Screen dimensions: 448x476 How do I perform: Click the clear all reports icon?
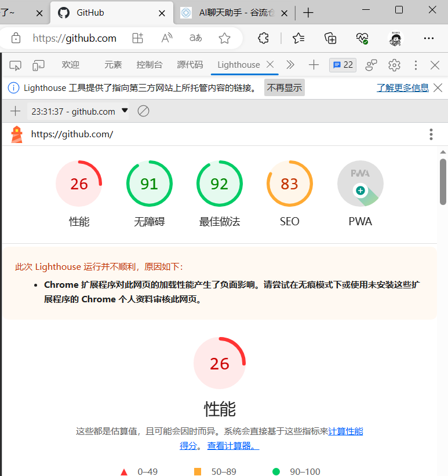pos(143,111)
